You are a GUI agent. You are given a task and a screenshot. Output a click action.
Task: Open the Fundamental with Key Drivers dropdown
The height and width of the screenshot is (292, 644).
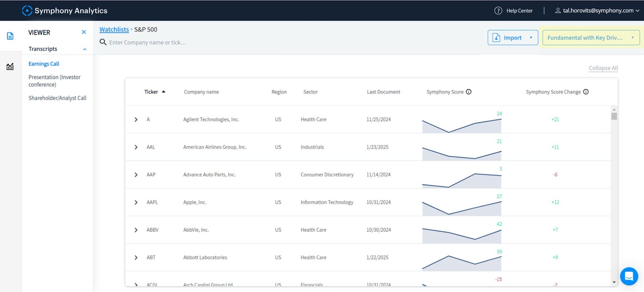591,38
